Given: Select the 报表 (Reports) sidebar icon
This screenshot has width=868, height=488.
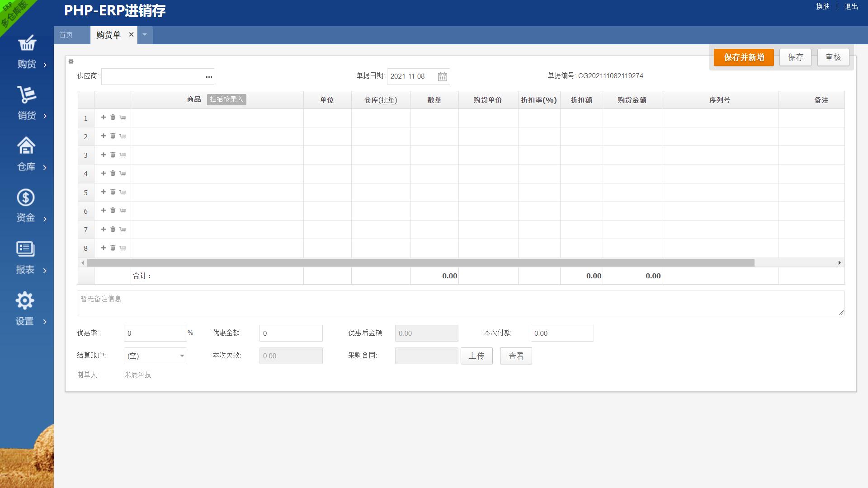Looking at the screenshot, I should [25, 248].
